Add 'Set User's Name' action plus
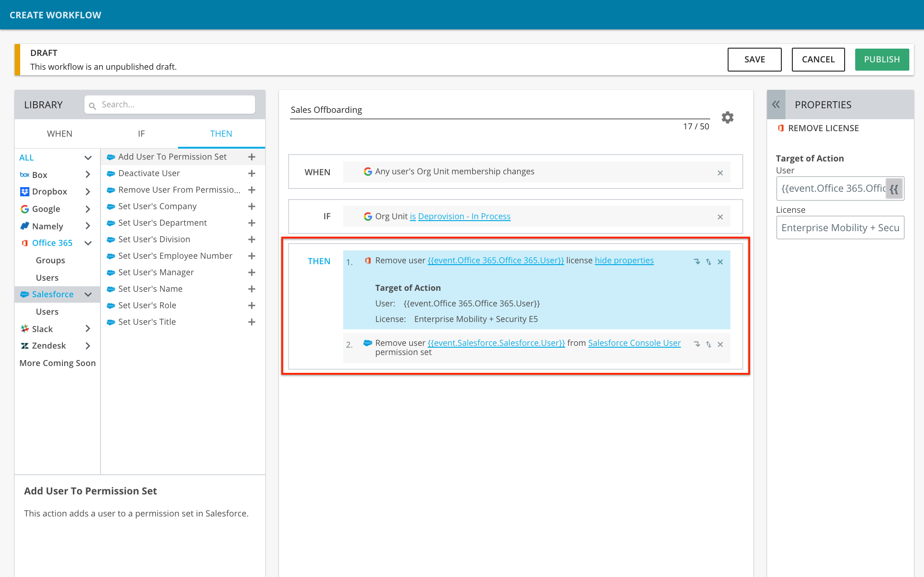Viewport: 924px width, 577px height. point(251,289)
